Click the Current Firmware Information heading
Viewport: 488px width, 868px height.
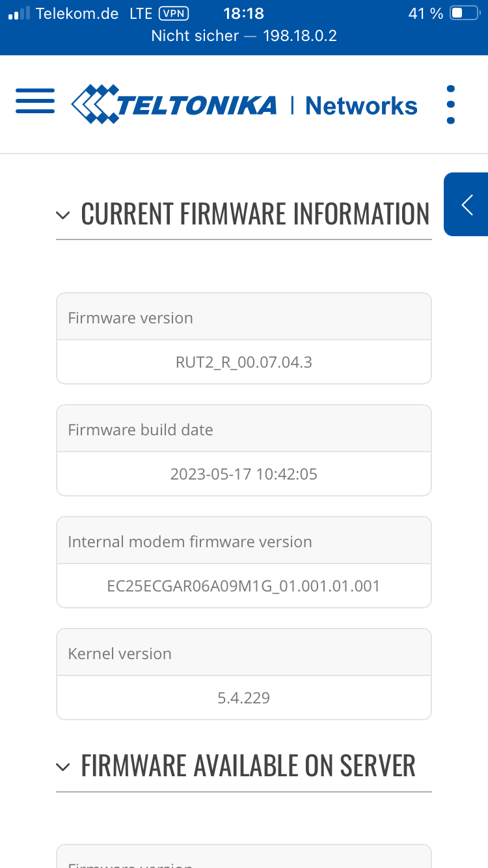[255, 214]
